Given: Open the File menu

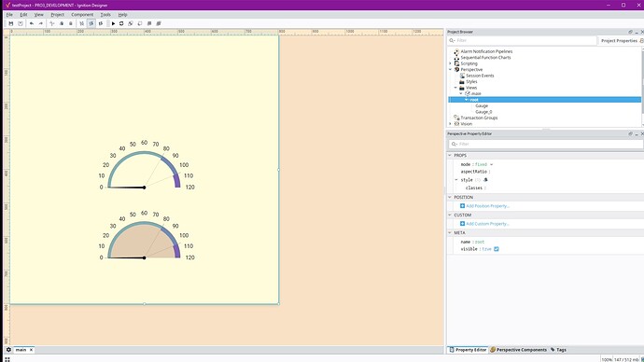Looking at the screenshot, I should pyautogui.click(x=9, y=14).
